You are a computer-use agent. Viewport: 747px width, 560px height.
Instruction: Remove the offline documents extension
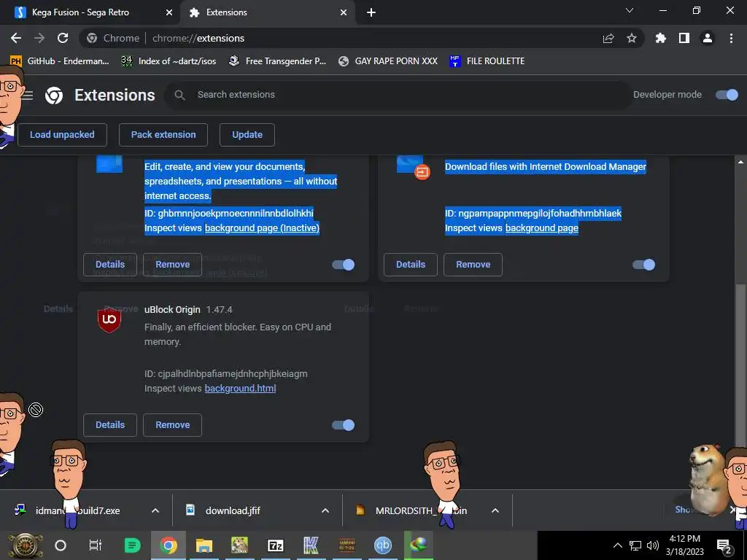pos(172,264)
